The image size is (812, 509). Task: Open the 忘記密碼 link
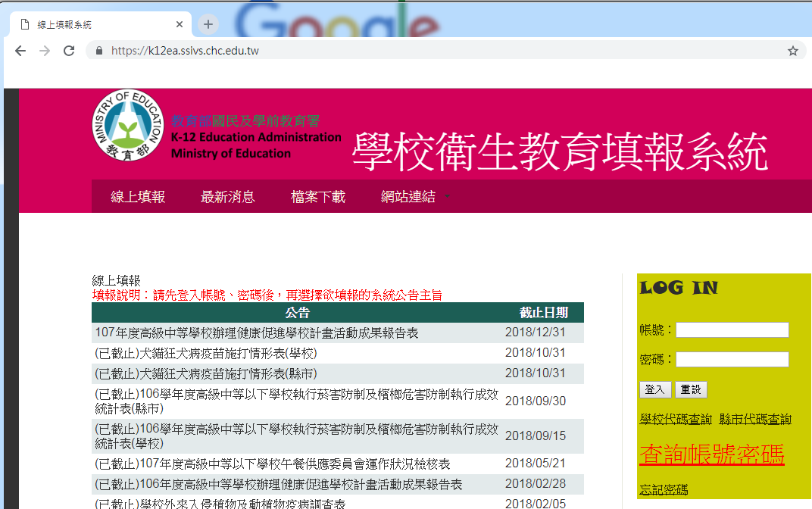[x=664, y=489]
